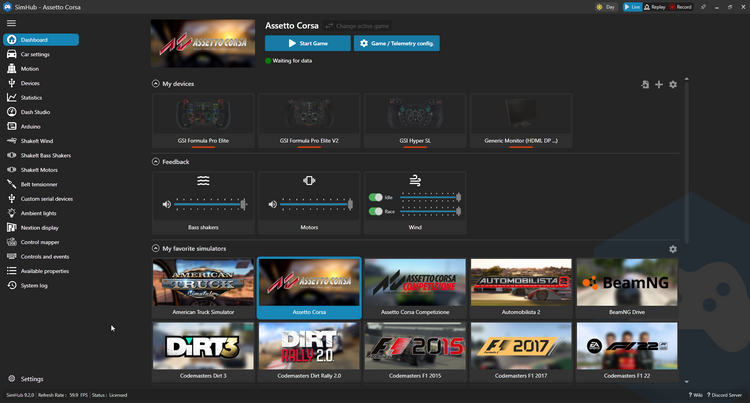This screenshot has height=403, width=750.
Task: Open the Controls and events keyboard icon
Action: (x=11, y=256)
